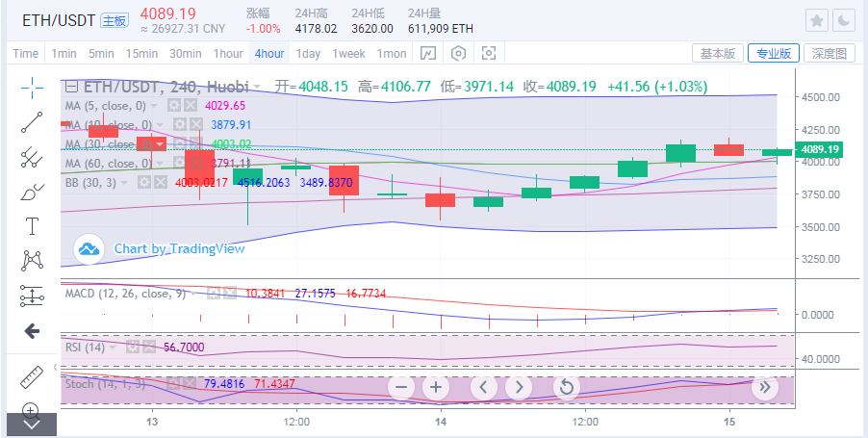
Task: Remove the MACD indicator
Action: point(230,294)
